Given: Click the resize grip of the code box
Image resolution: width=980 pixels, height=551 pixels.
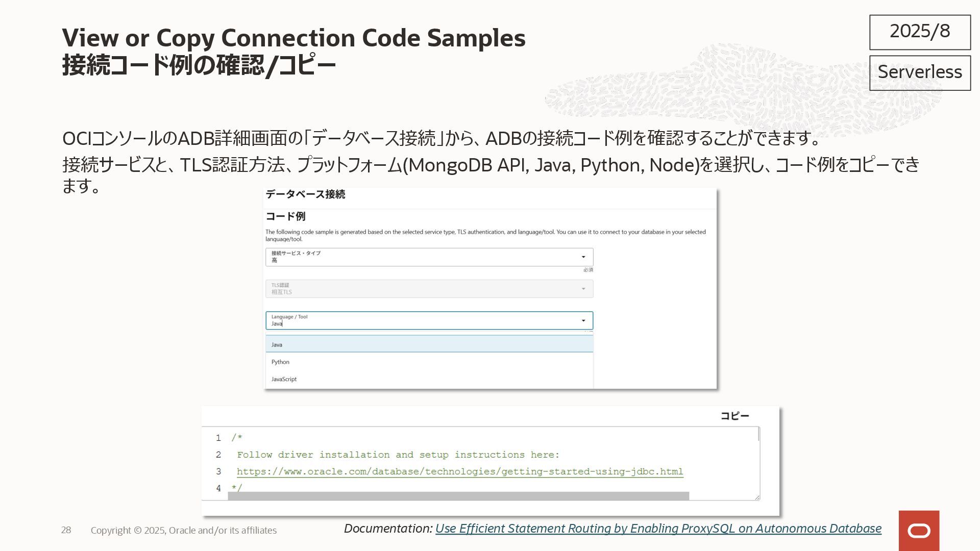Looking at the screenshot, I should (x=757, y=497).
